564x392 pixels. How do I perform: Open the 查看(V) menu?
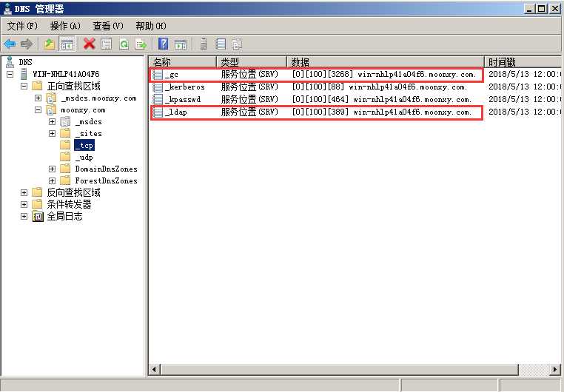coord(108,26)
